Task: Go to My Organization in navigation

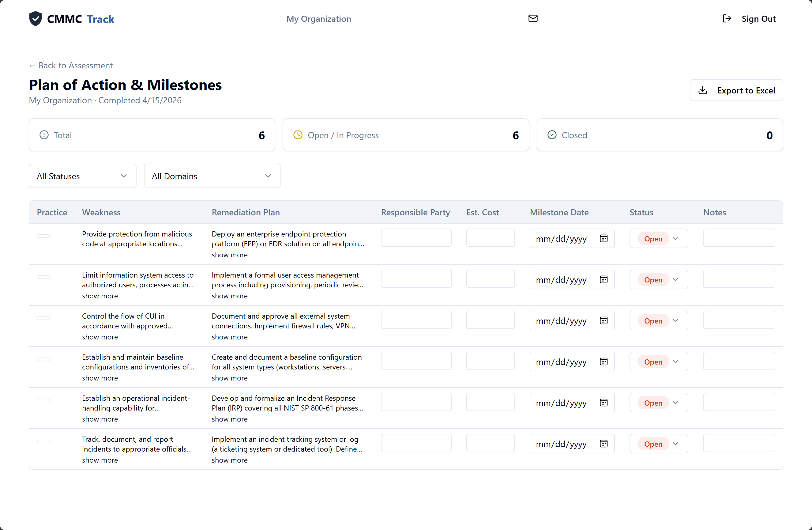Action: point(318,19)
